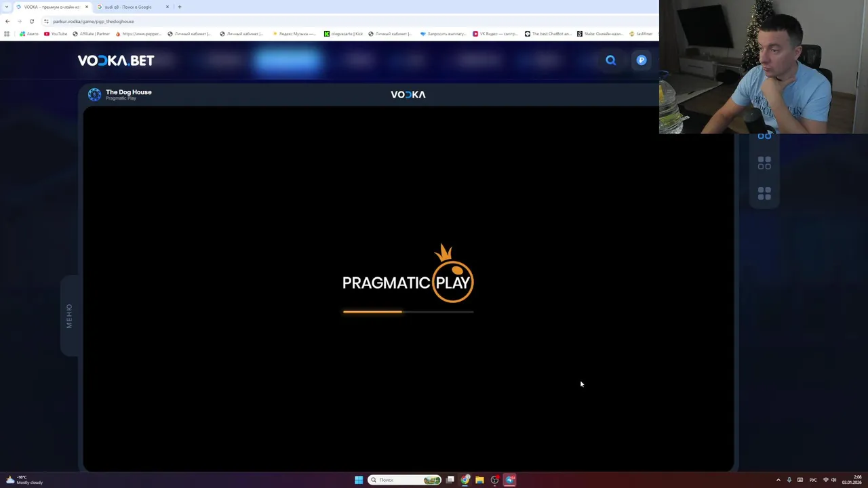
Task: Open the VK Видео bookmark
Action: point(496,33)
